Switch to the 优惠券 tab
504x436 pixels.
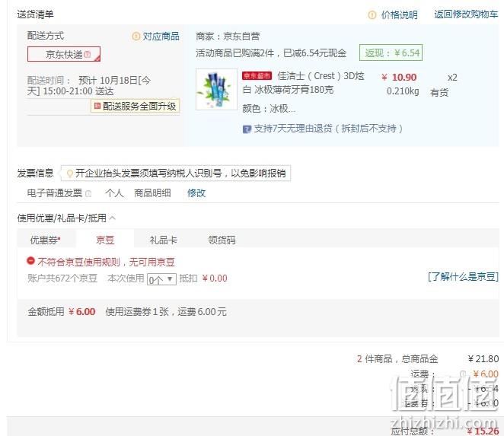46,240
